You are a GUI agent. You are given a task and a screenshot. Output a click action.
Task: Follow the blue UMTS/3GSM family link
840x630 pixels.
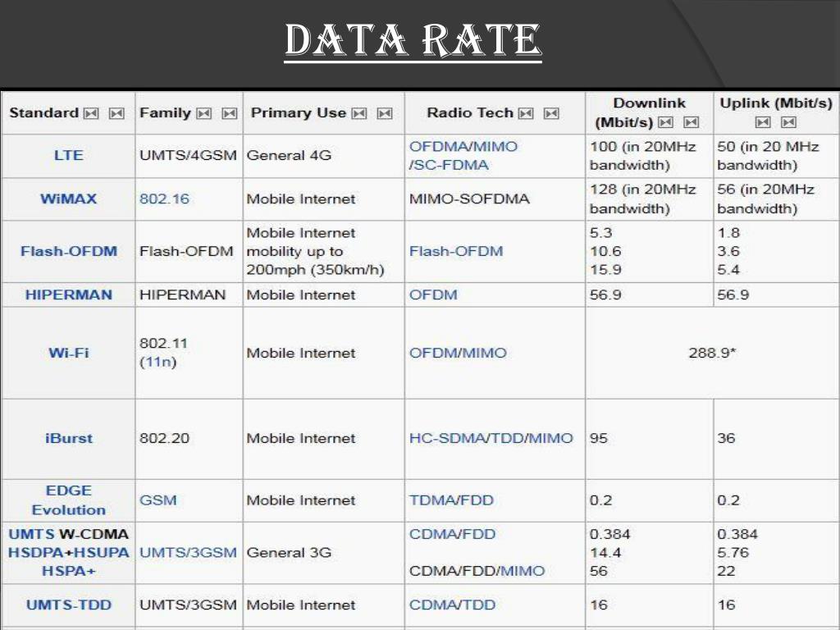coord(188,553)
